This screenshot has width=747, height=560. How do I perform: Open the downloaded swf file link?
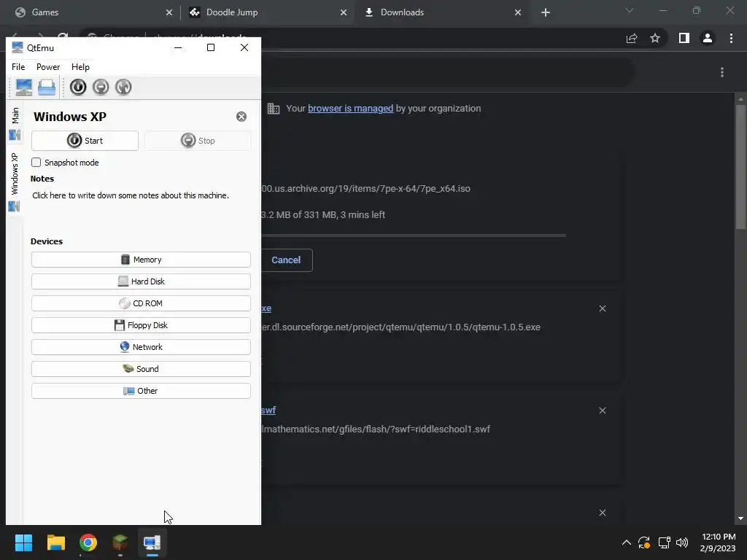pyautogui.click(x=268, y=411)
